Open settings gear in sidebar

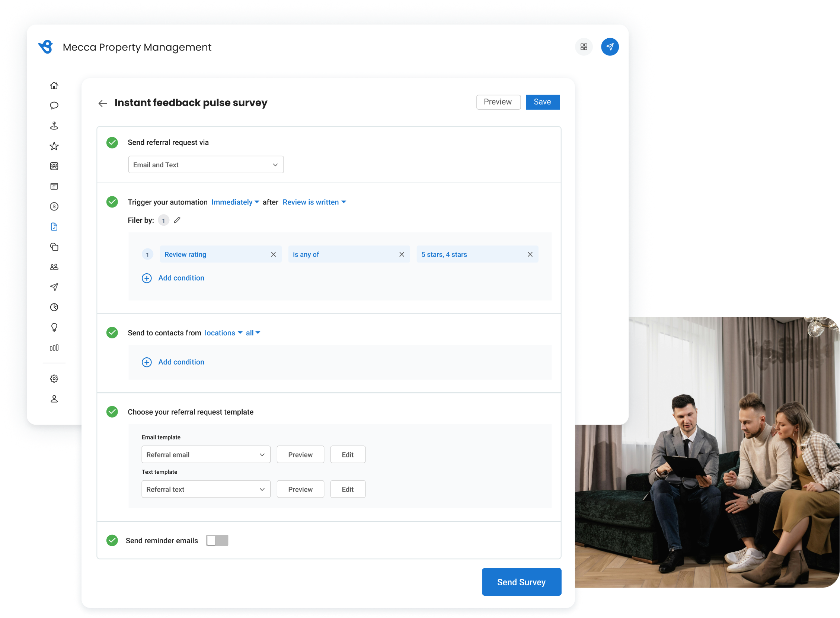tap(54, 379)
